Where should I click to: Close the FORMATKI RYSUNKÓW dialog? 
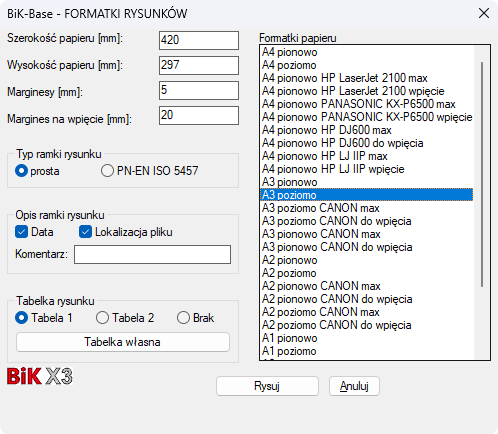484,13
